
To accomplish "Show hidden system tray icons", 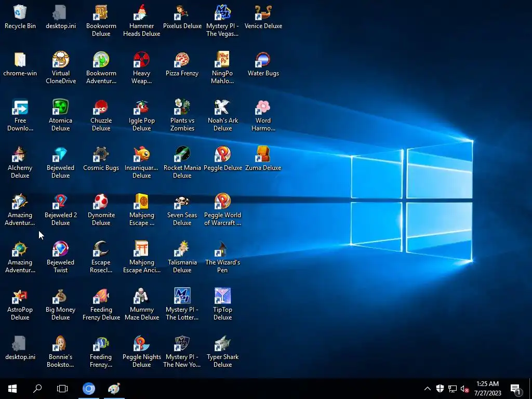I will 428,389.
